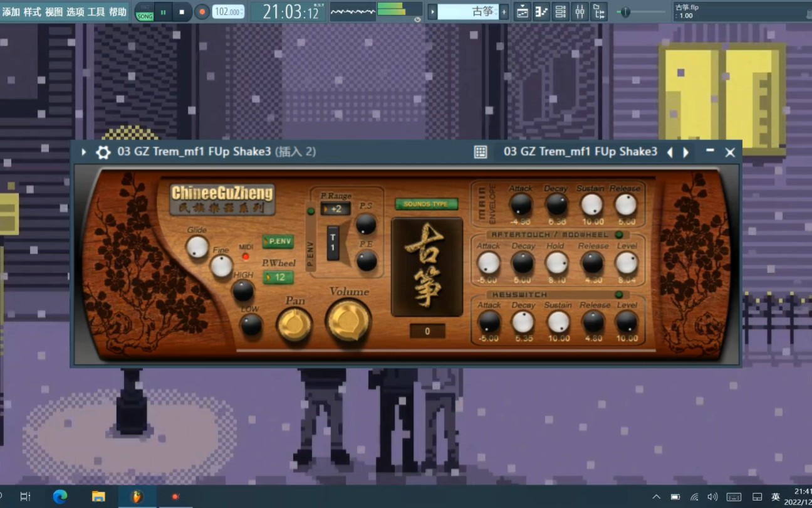This screenshot has width=812, height=508.
Task: Close the ChineeGuZheng plugin window
Action: 730,152
